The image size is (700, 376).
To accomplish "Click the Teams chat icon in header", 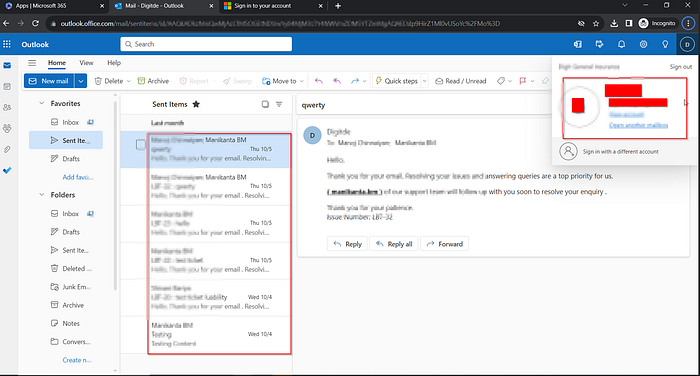I will (x=578, y=44).
